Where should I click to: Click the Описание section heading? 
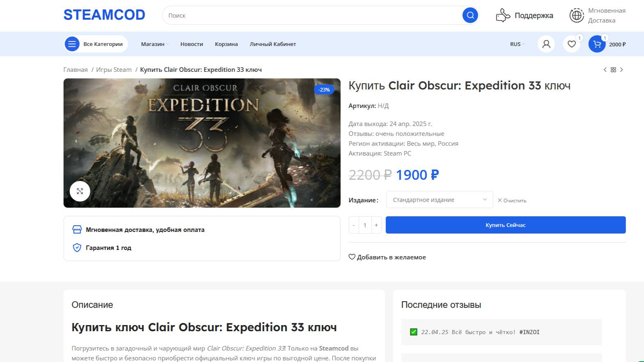coord(92,305)
